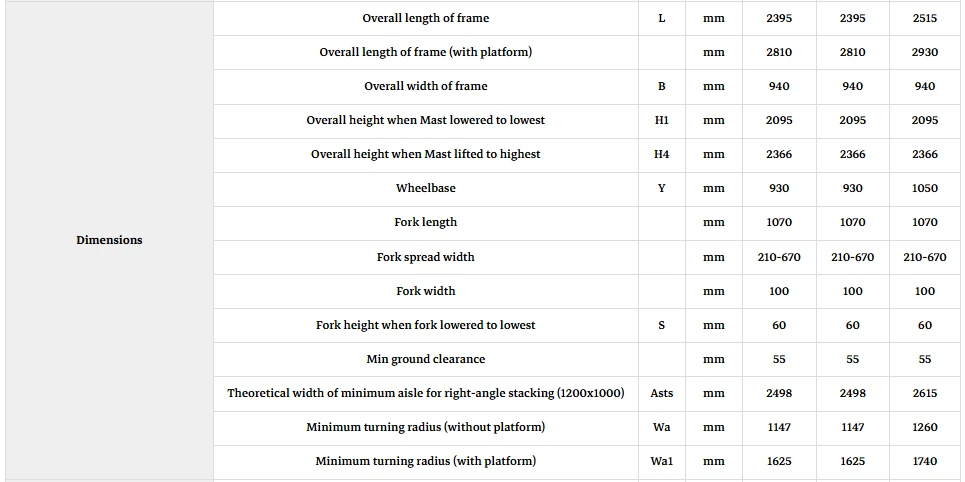Click the Asts symbol cell
The image size is (965, 482).
click(x=662, y=393)
